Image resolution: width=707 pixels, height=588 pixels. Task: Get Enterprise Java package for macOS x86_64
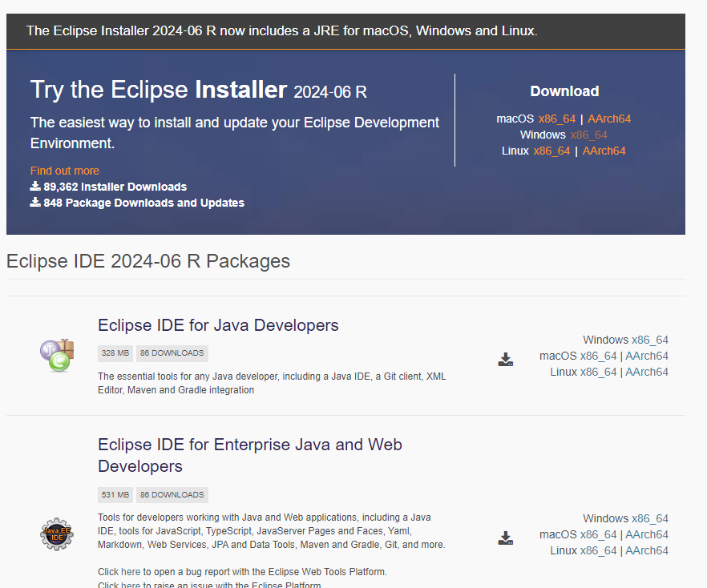[x=598, y=535]
